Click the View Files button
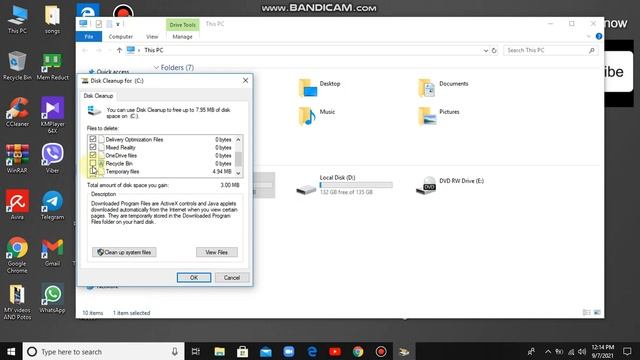 [x=217, y=252]
